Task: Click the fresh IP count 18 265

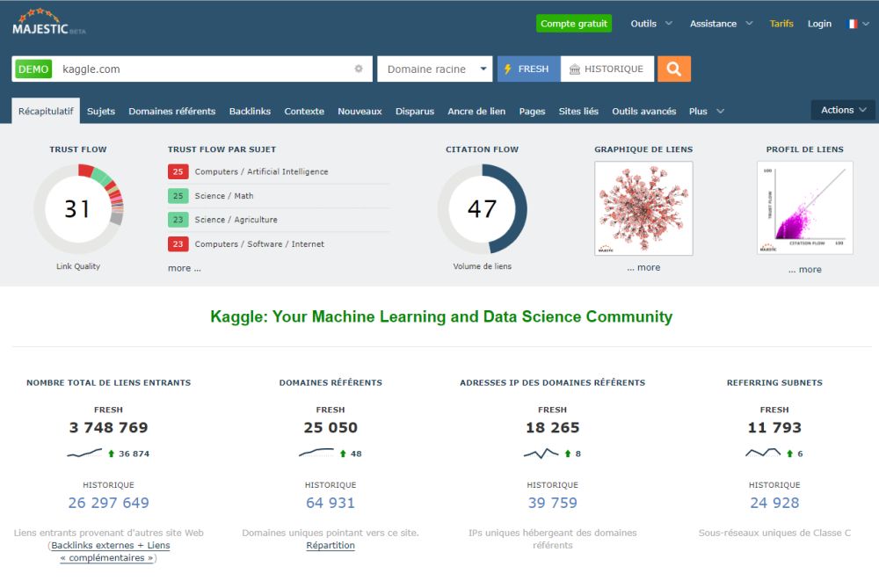Action: pos(553,428)
